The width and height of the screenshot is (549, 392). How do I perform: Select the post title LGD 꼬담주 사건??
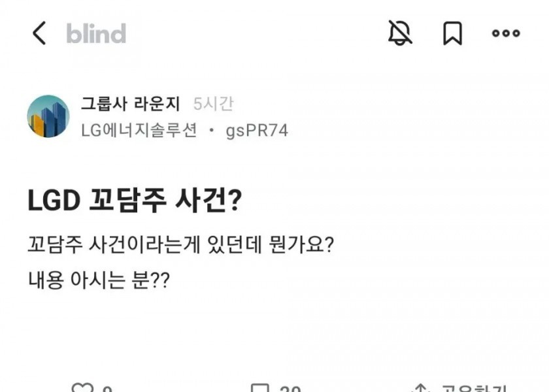(135, 201)
